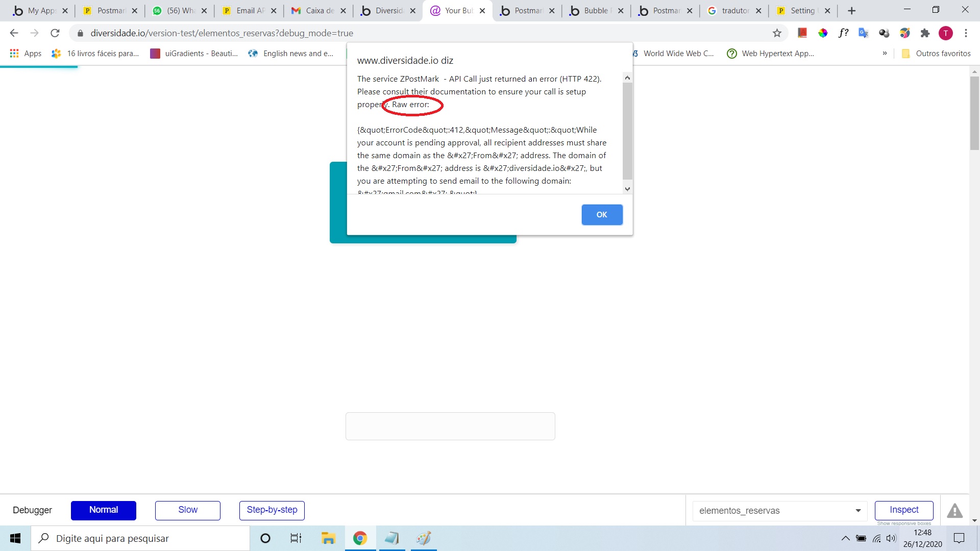Image resolution: width=980 pixels, height=551 pixels.
Task: Go back to the previous page
Action: click(x=14, y=33)
